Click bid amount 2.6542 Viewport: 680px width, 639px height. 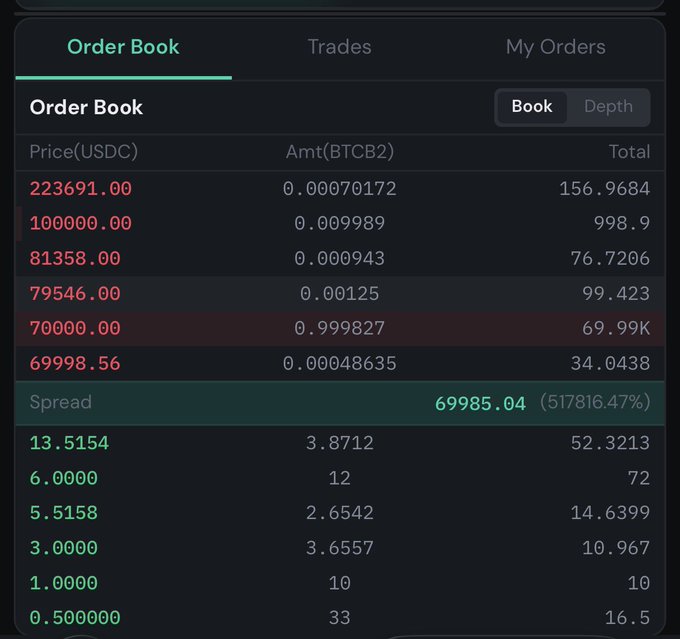tap(340, 513)
